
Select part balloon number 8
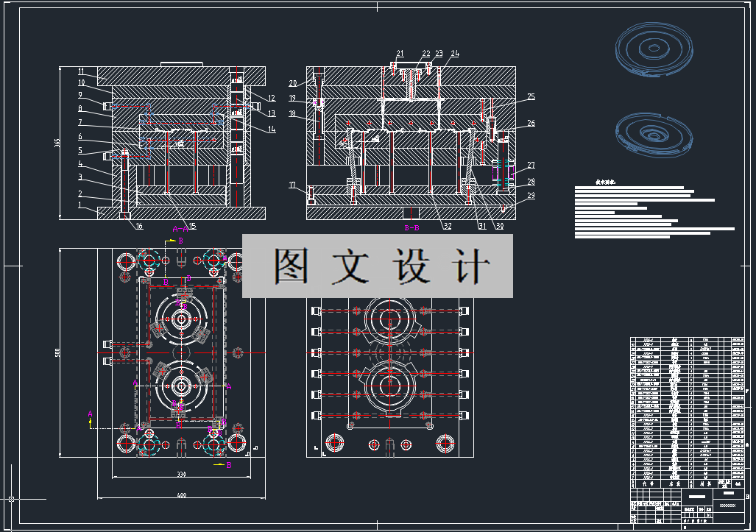click(80, 109)
